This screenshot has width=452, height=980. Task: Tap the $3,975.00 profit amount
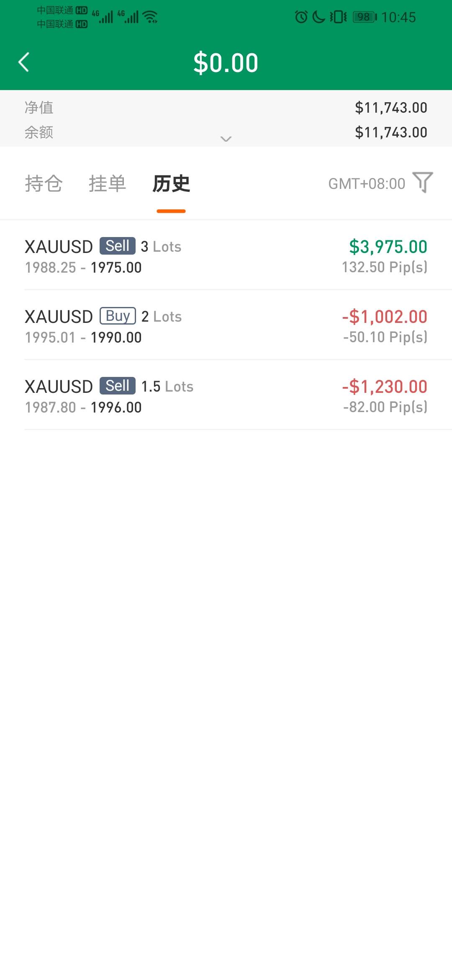[x=388, y=247]
